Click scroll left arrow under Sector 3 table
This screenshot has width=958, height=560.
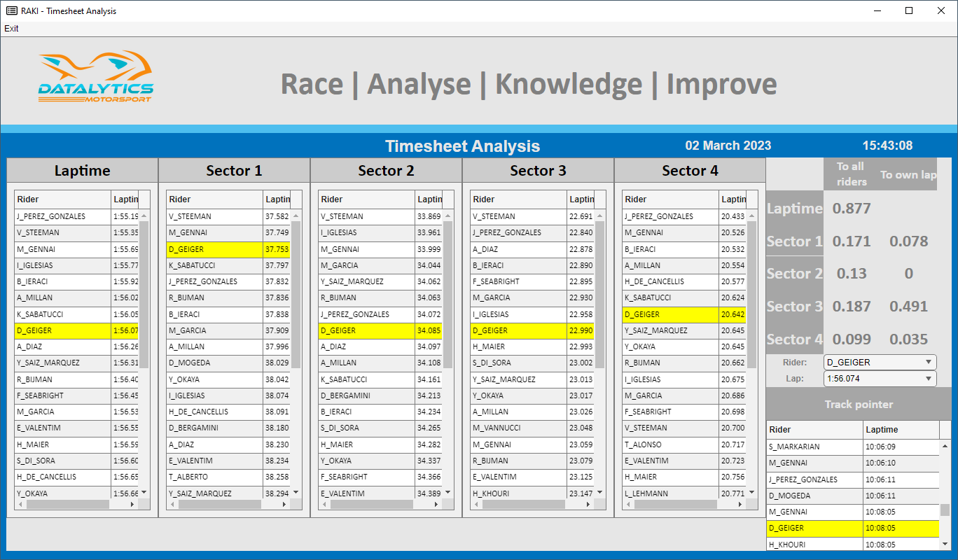coord(477,504)
